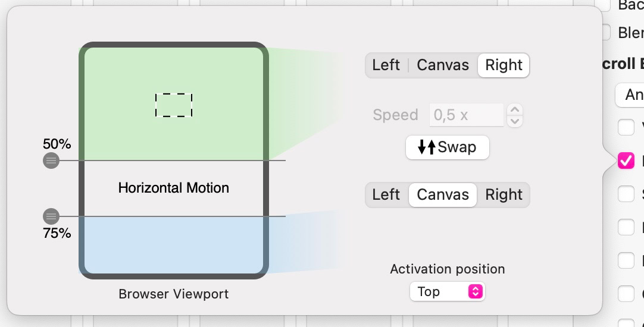Viewport: 644px width, 327px height.
Task: Select Left in the upper segmented control
Action: pyautogui.click(x=386, y=65)
